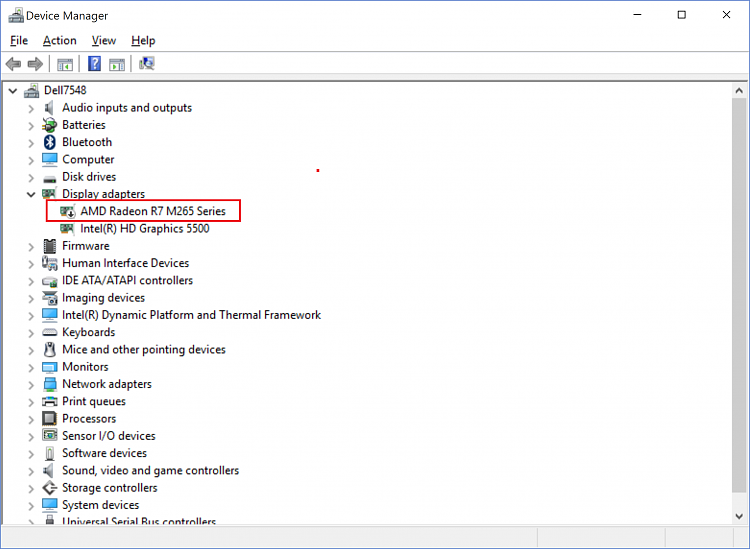Click the IDE ATA/ATAPI controllers icon
750x549 pixels.
pos(49,282)
